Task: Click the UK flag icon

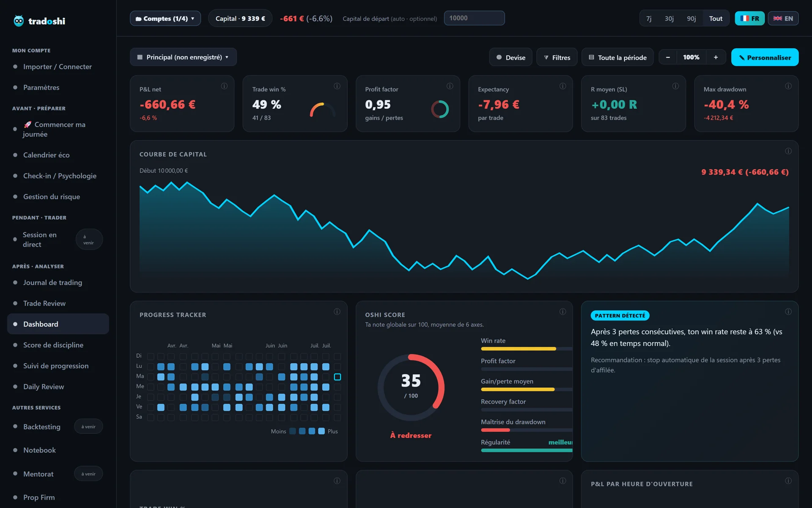Action: [778, 19]
